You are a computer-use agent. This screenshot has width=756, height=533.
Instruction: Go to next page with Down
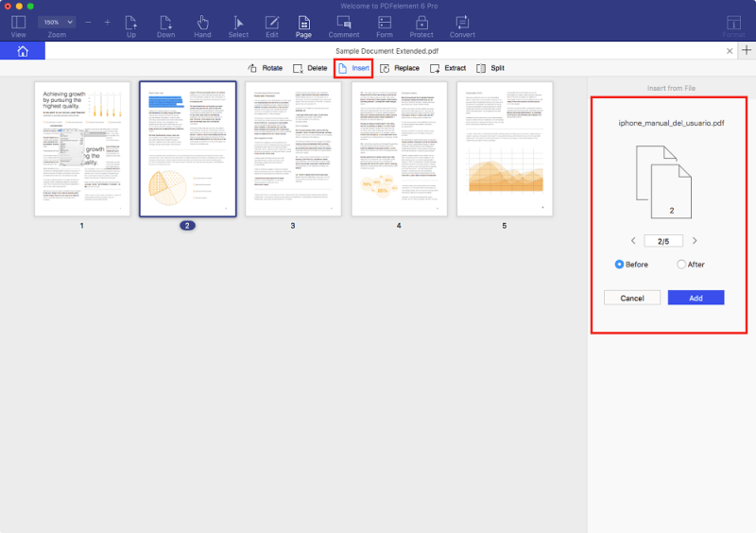pyautogui.click(x=166, y=26)
